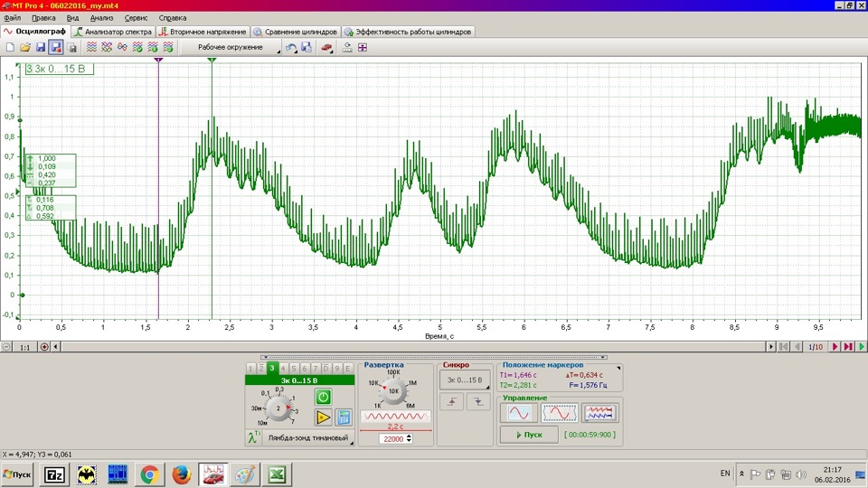
Task: Click the highlighted save-with-red-mark icon
Action: [56, 48]
